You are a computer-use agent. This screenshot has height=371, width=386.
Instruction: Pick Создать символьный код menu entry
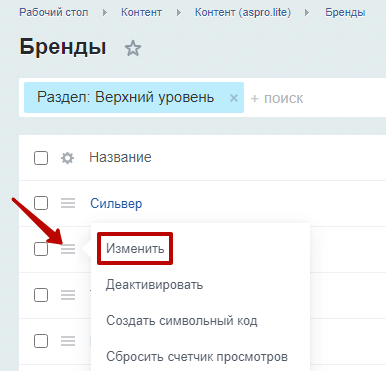tap(182, 321)
